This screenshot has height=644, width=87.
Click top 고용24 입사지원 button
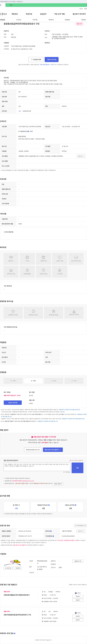52,60
